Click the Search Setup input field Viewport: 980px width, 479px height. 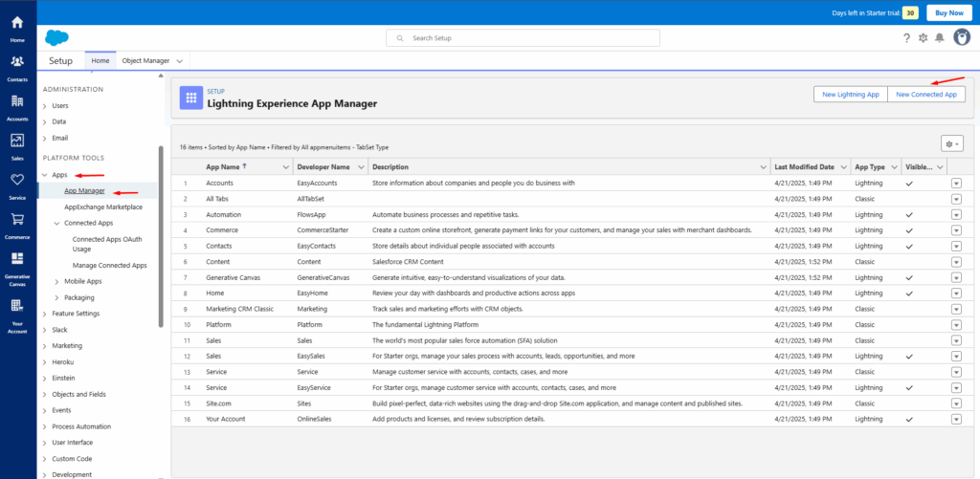(523, 38)
